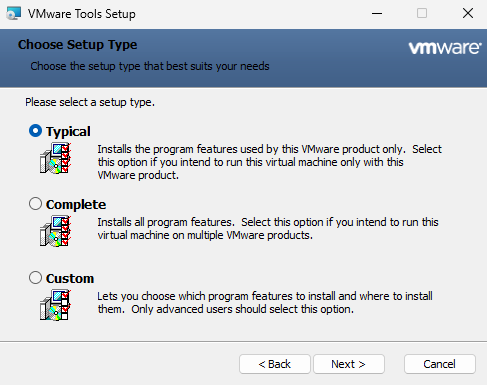Click the Custom setup installer icon
This screenshot has width=487, height=385.
(x=55, y=305)
